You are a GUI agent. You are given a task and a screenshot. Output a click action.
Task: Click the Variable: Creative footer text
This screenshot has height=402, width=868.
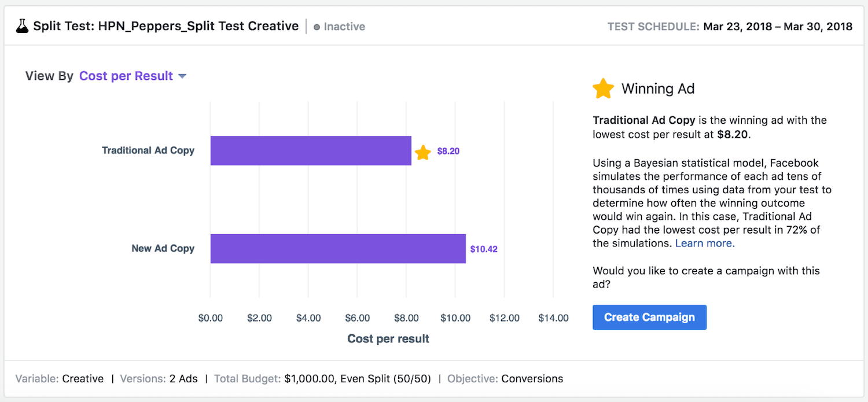(x=59, y=379)
